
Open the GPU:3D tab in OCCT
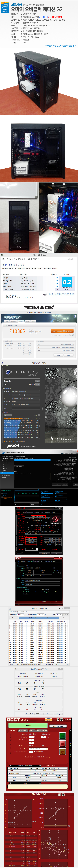(x=32, y=731)
